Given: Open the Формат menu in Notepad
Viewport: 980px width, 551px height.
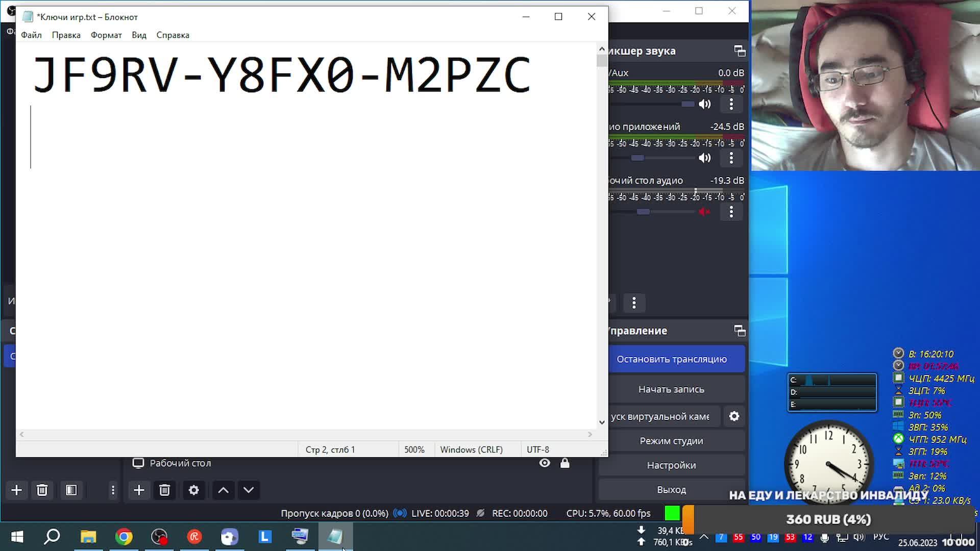Looking at the screenshot, I should (106, 35).
